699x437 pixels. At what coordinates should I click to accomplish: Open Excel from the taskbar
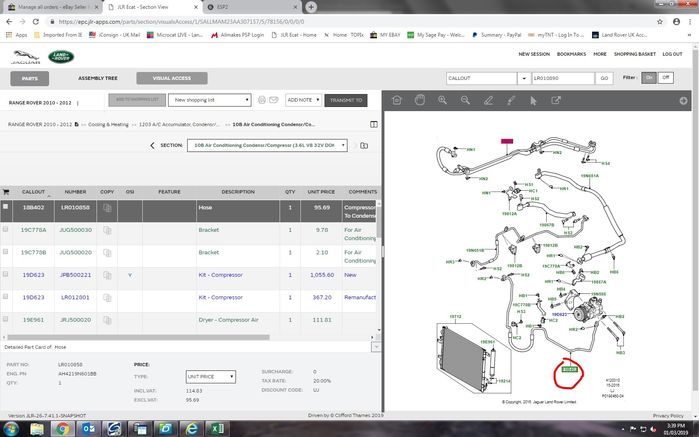pos(217,429)
